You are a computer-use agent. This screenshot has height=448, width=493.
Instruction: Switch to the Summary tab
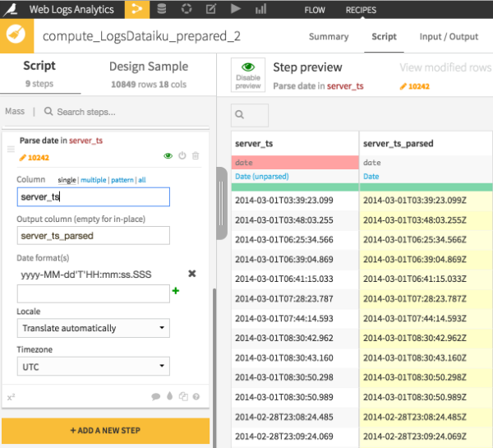click(x=329, y=36)
